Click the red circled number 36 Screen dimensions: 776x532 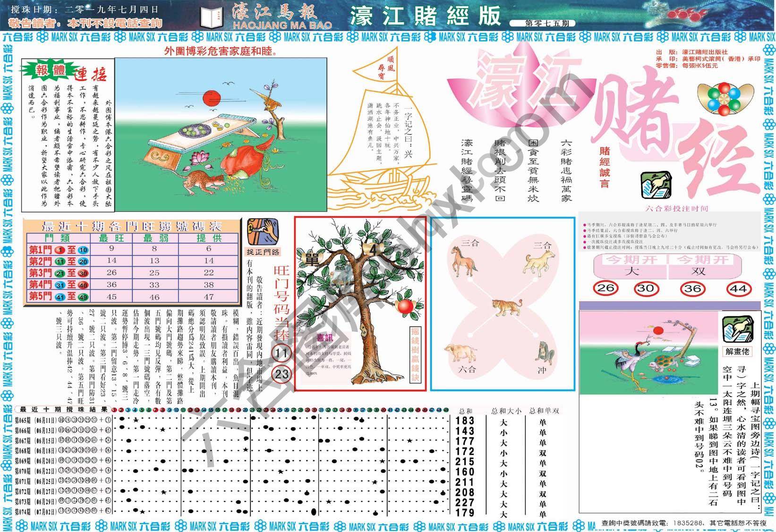click(692, 288)
